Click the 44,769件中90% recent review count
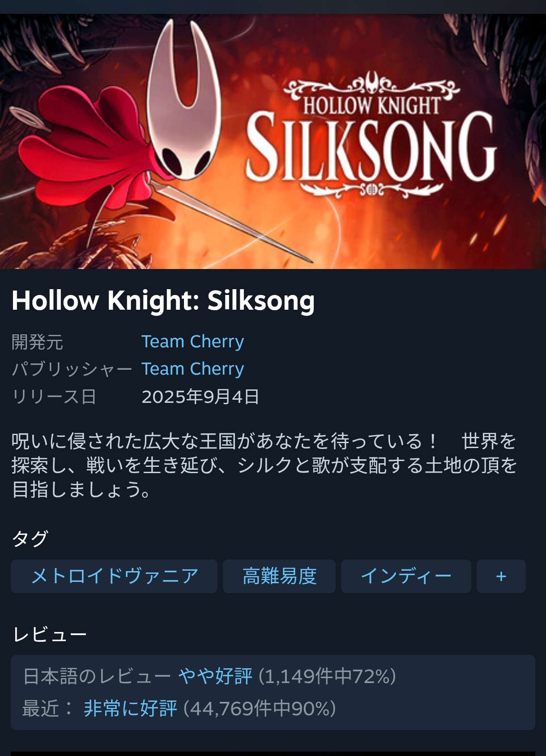The width and height of the screenshot is (546, 756). [x=260, y=709]
